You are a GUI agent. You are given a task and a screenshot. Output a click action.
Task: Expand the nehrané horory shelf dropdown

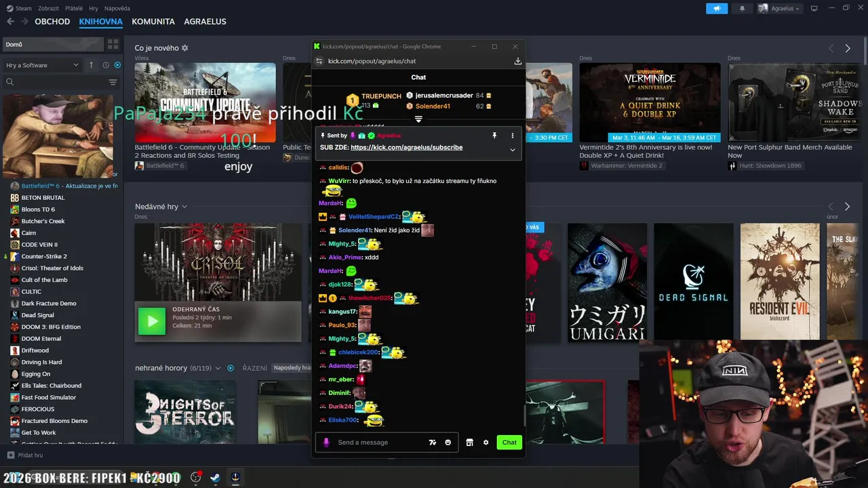(218, 368)
